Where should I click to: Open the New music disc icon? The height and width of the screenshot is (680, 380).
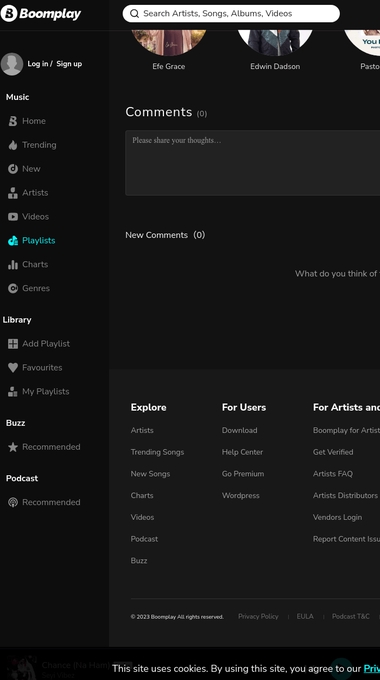point(13,169)
